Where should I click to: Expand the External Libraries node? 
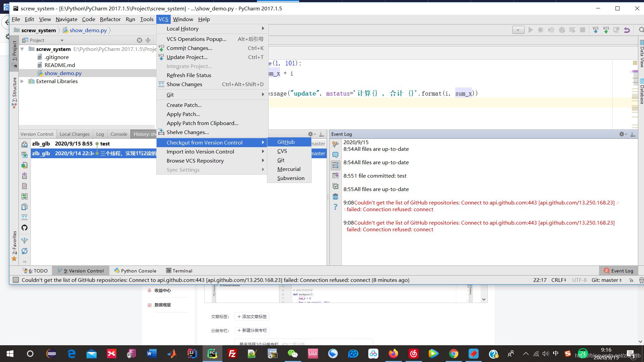coord(22,81)
